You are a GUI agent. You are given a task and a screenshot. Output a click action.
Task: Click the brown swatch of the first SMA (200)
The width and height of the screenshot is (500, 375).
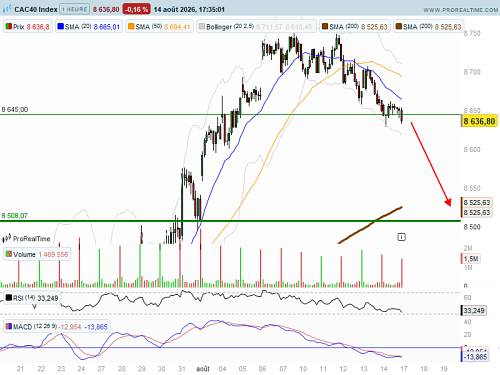pos(325,26)
